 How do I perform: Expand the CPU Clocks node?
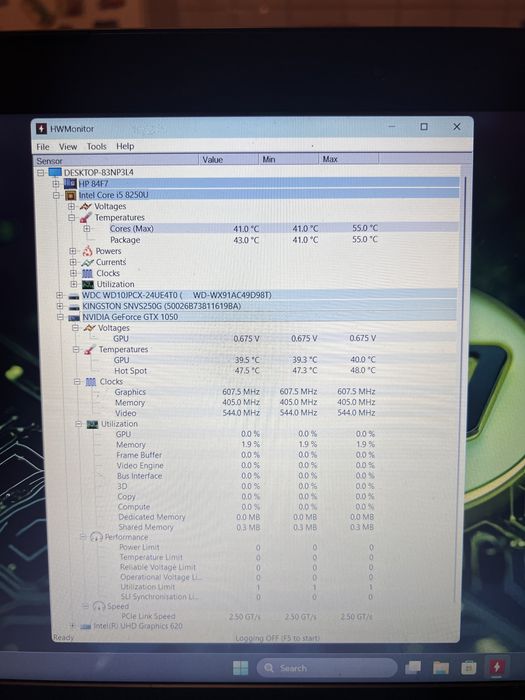click(74, 273)
